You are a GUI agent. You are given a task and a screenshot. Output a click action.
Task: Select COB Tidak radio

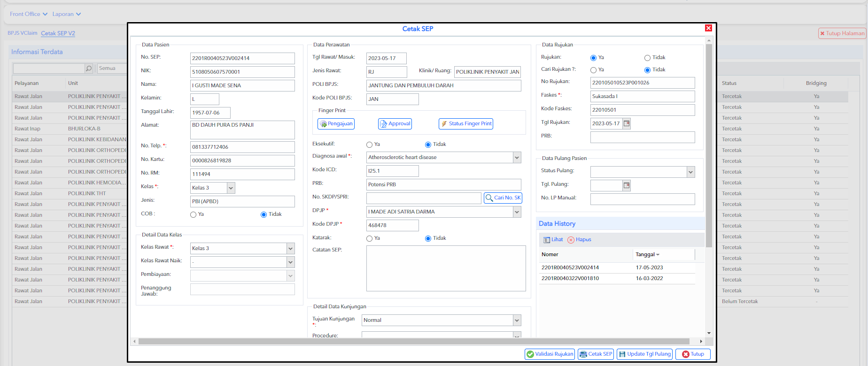263,214
